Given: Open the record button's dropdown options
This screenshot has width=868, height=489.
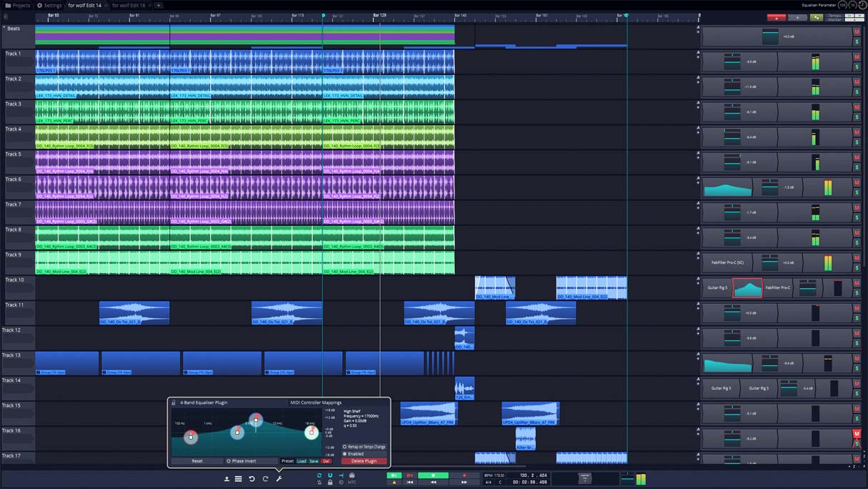Looking at the screenshot, I should click(x=411, y=474).
